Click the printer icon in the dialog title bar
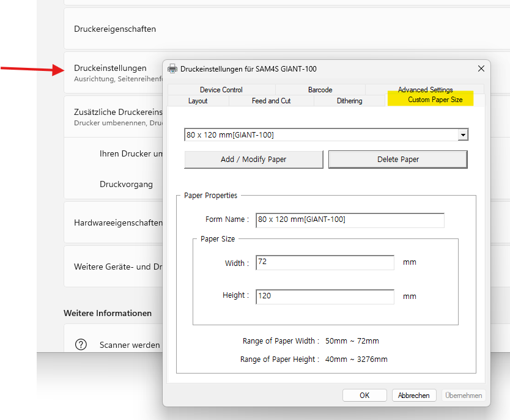This screenshot has height=420, width=510. point(172,68)
